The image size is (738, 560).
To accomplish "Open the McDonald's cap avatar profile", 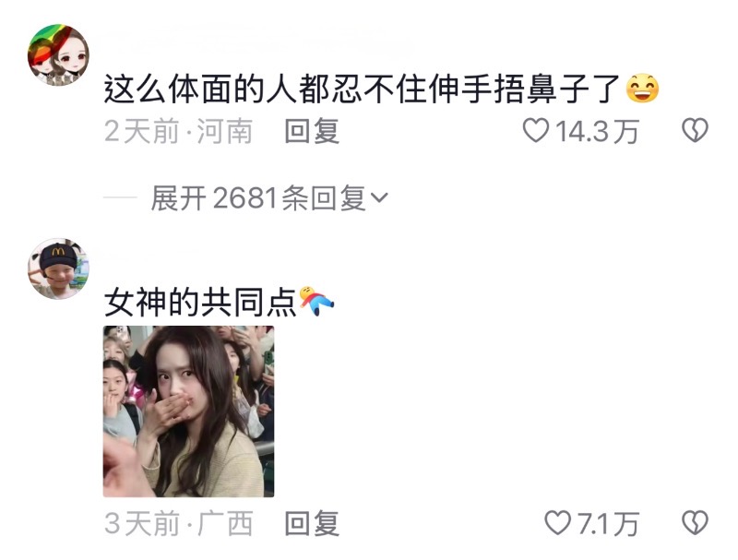I will [x=58, y=268].
